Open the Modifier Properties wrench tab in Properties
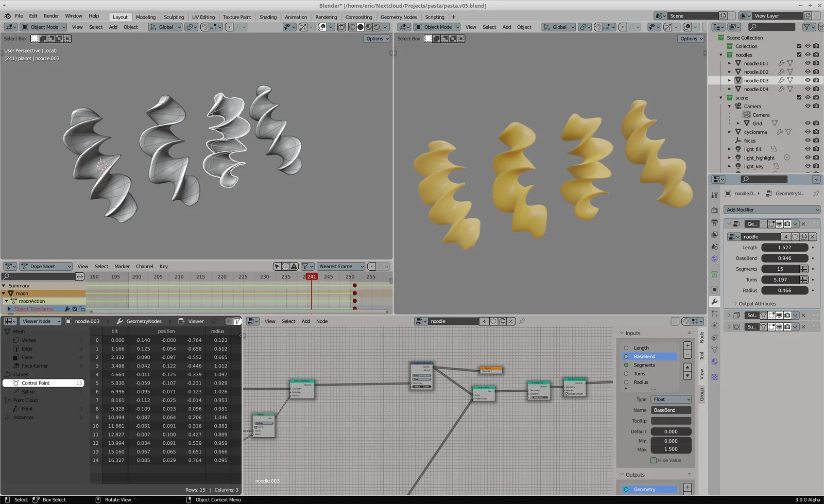 click(715, 302)
